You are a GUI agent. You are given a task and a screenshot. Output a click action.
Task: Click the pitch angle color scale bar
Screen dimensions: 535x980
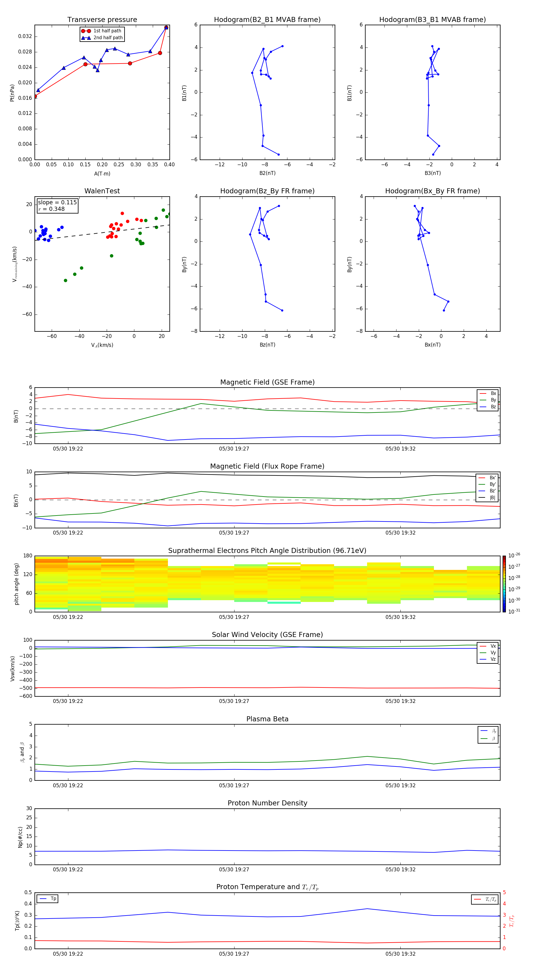(504, 584)
